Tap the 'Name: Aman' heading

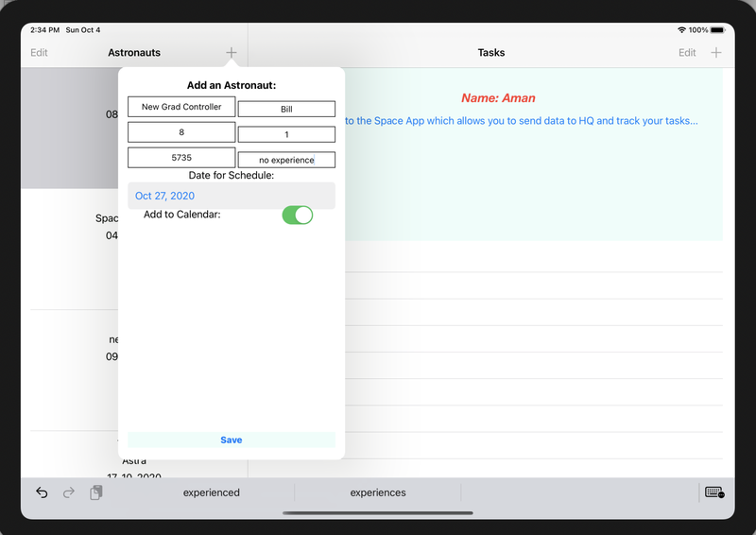coord(498,98)
